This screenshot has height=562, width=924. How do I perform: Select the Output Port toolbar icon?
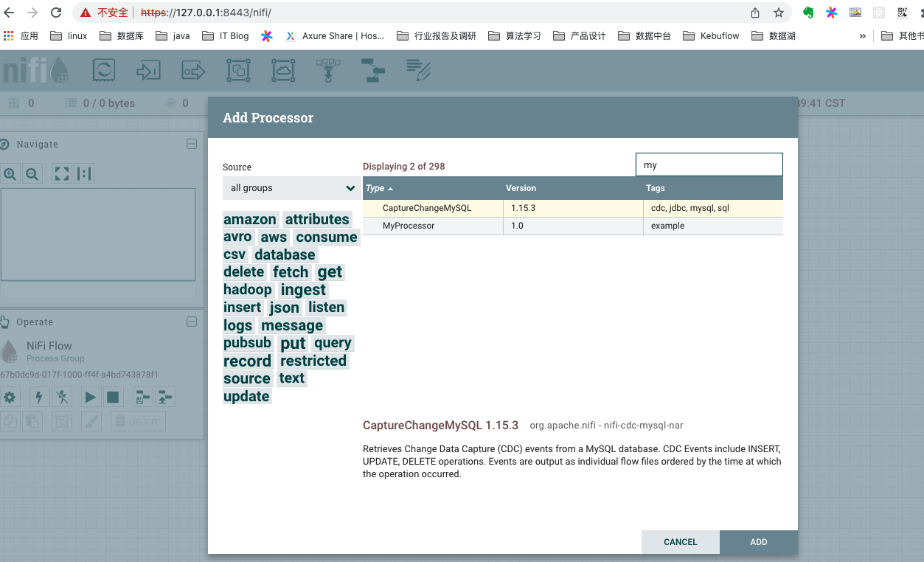[x=193, y=71]
